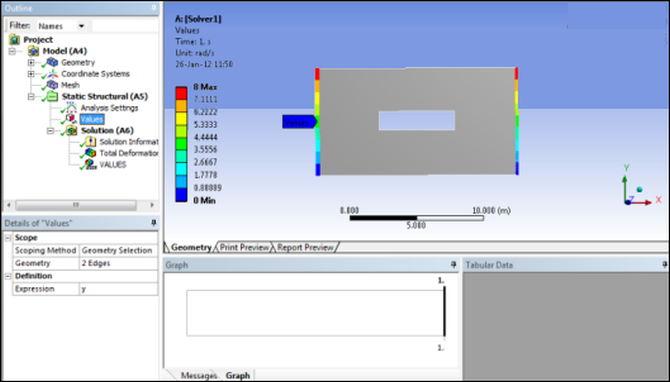The height and width of the screenshot is (382, 670).
Task: Select Analysis Settings in the tree
Action: pos(109,108)
